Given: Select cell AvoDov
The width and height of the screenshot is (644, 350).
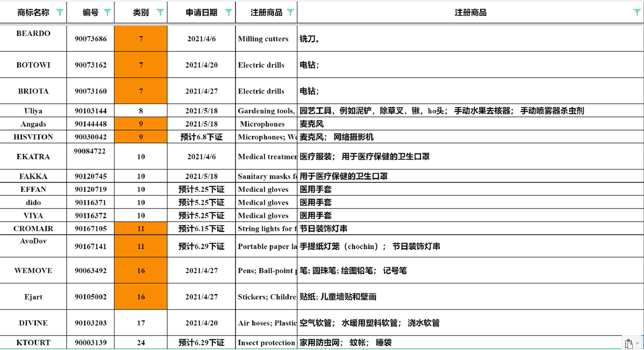Looking at the screenshot, I should pyautogui.click(x=33, y=246).
